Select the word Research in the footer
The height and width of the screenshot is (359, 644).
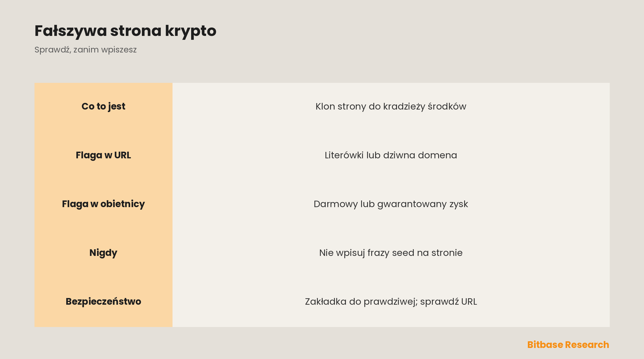pyautogui.click(x=587, y=345)
